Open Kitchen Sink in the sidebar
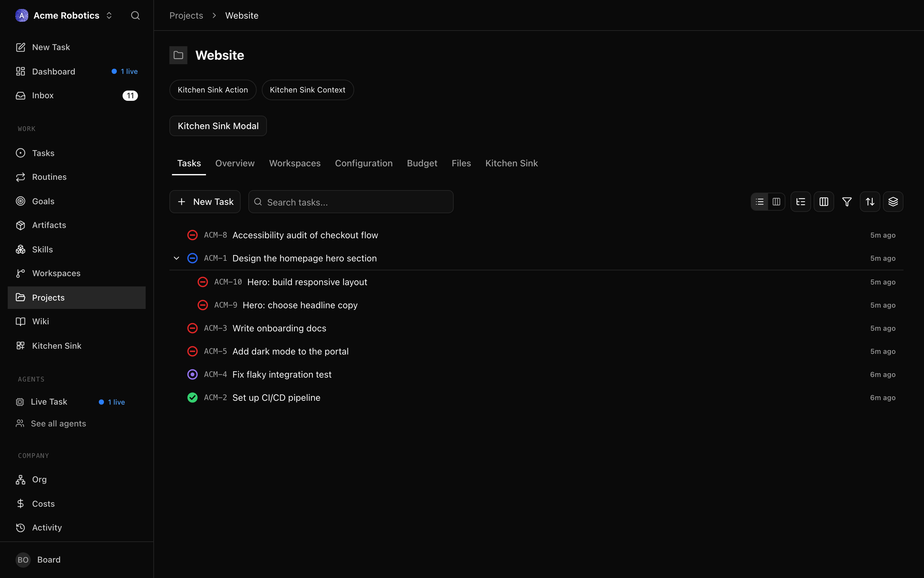The width and height of the screenshot is (924, 578). pos(76,346)
